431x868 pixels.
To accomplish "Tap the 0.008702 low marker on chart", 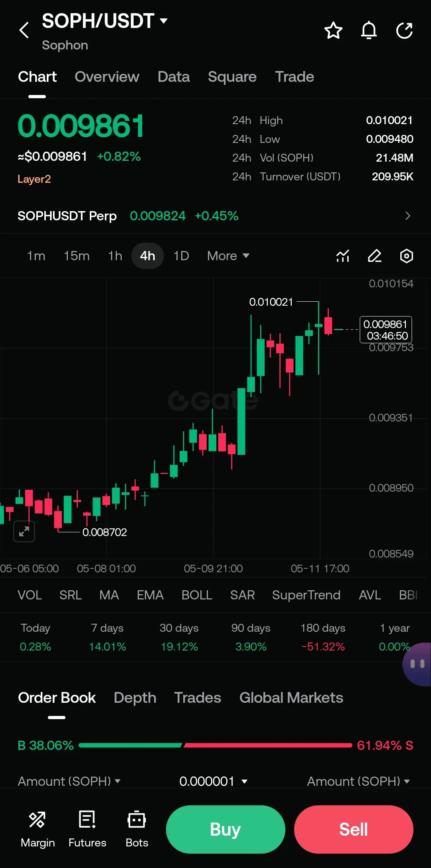I will tap(105, 532).
